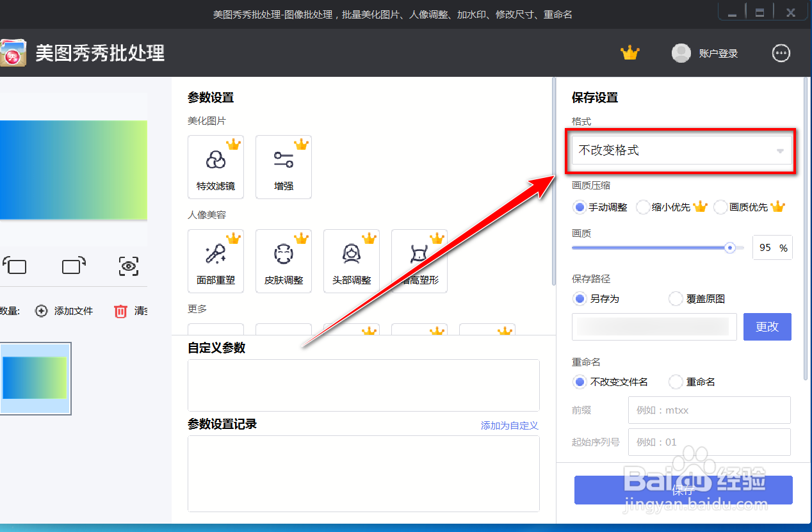Select 覆盖原图 overwrite option
This screenshot has height=532, width=812.
pos(697,299)
